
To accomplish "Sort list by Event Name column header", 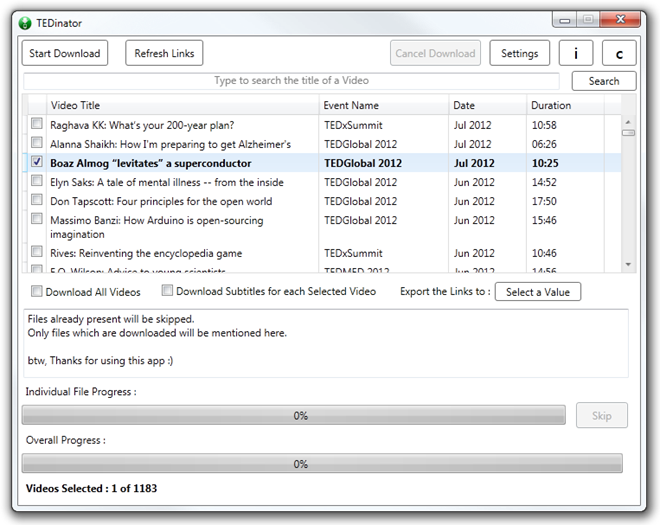I will 383,105.
